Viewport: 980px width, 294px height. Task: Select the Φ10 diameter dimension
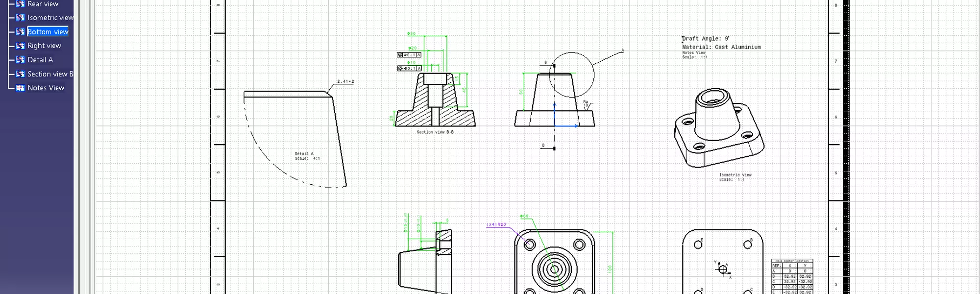(x=412, y=62)
